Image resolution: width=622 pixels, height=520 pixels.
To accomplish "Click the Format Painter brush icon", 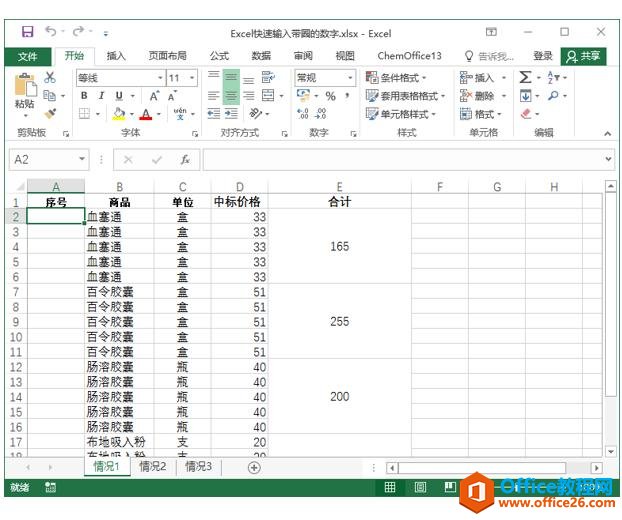I will coord(50,114).
